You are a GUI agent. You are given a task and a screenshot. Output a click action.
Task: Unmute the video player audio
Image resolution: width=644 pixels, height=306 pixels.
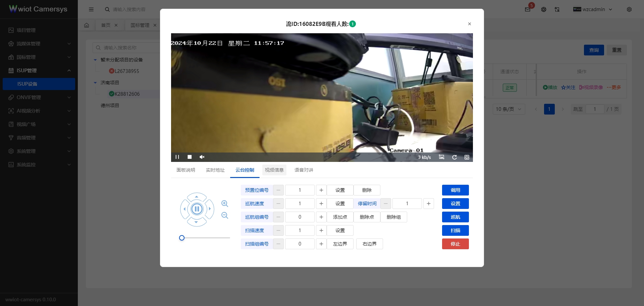point(202,157)
